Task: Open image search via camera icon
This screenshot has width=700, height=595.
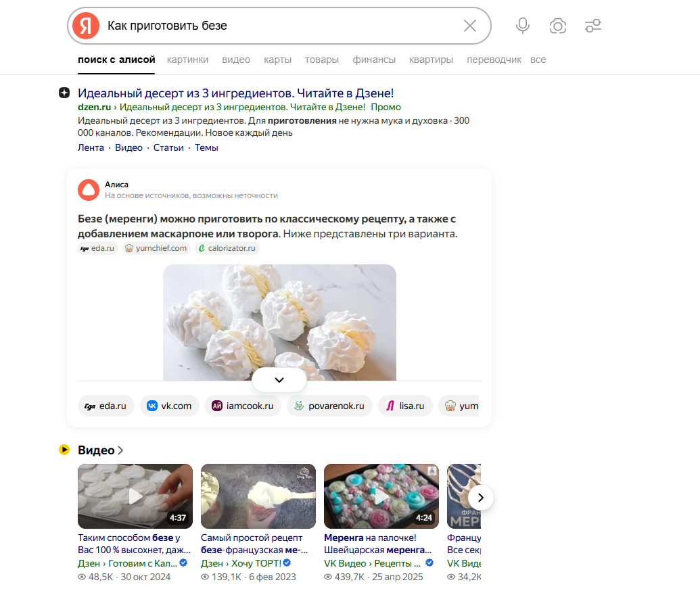Action: pos(558,26)
